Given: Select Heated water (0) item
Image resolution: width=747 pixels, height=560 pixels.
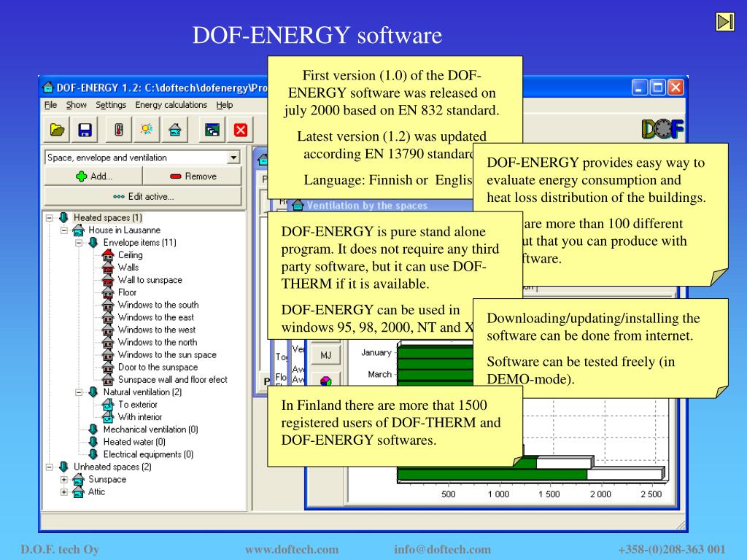Looking at the screenshot, I should tap(134, 442).
